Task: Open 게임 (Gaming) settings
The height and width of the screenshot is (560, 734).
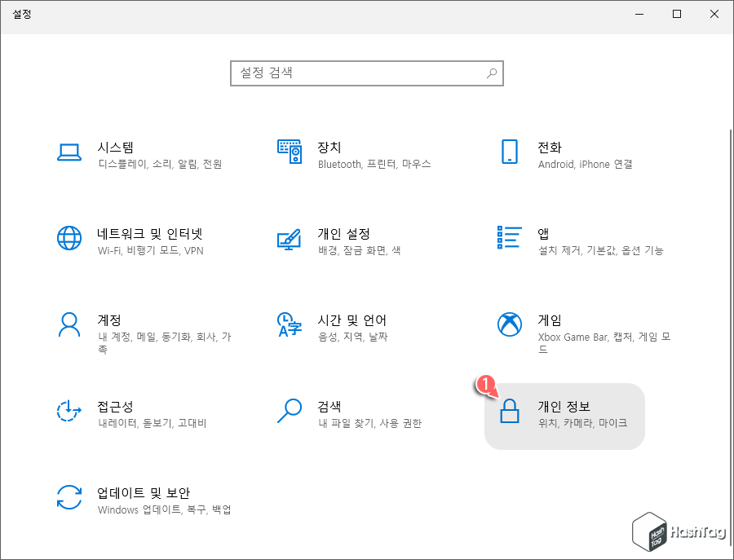Action: pyautogui.click(x=563, y=328)
